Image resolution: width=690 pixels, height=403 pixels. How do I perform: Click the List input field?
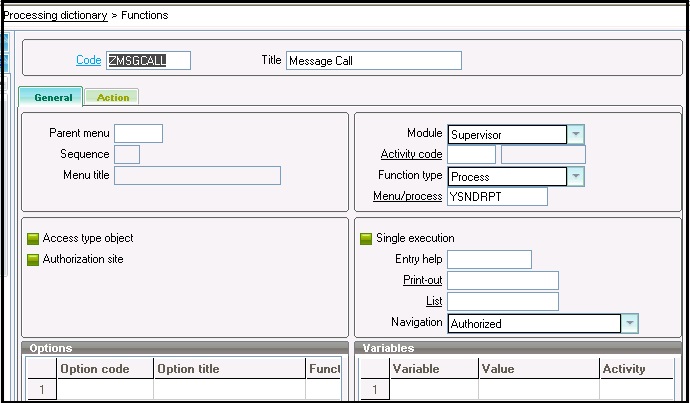(503, 301)
